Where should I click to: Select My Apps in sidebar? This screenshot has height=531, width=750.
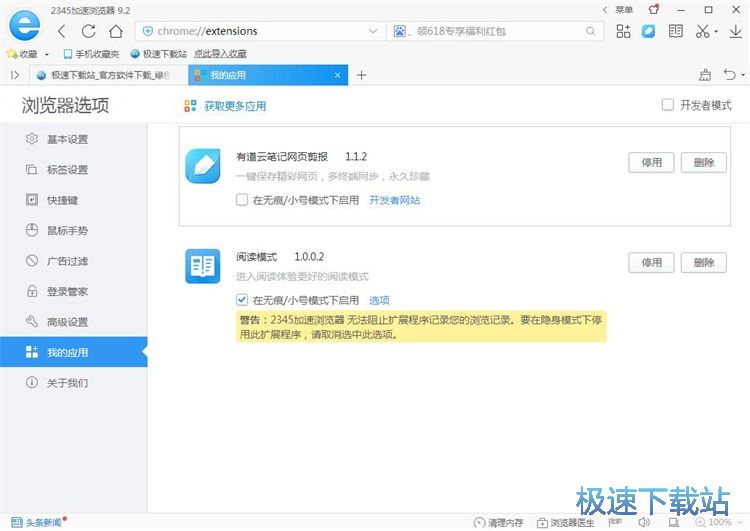coord(74,352)
